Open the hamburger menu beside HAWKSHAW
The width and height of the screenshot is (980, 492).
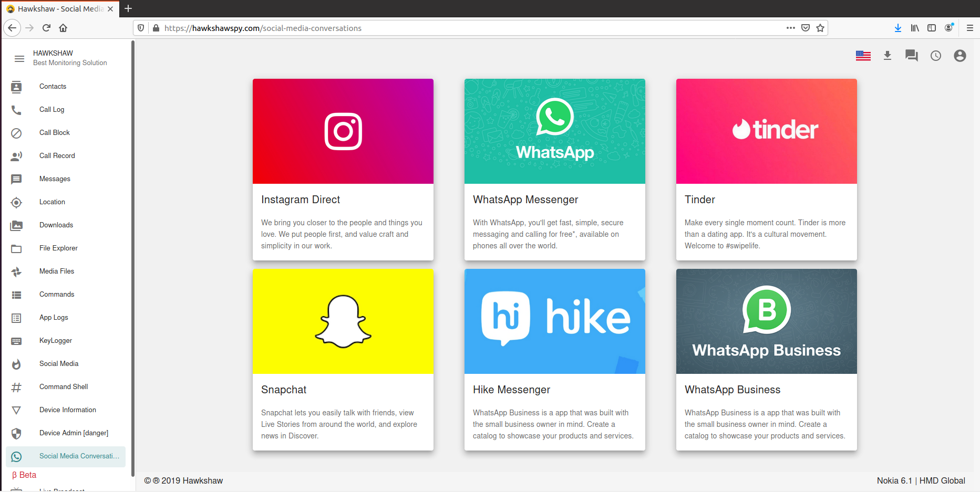tap(19, 58)
